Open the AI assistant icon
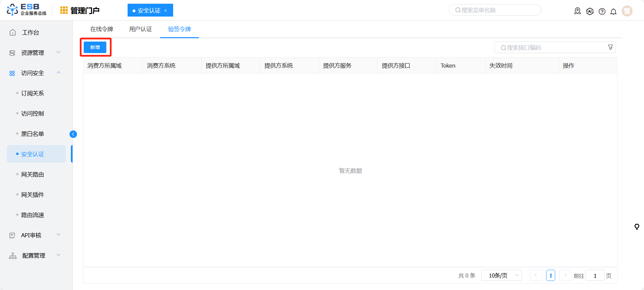Screen dimensions: 644x290 590,11
